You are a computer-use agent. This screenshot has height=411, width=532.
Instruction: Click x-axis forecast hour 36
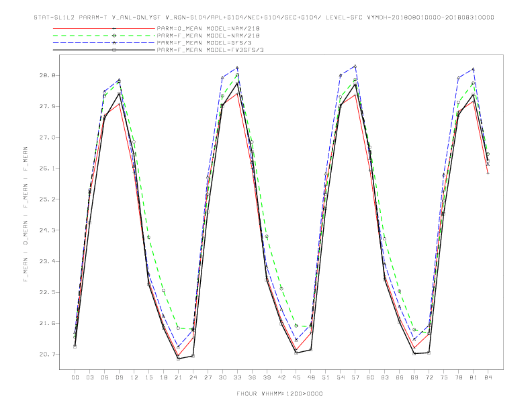252,377
